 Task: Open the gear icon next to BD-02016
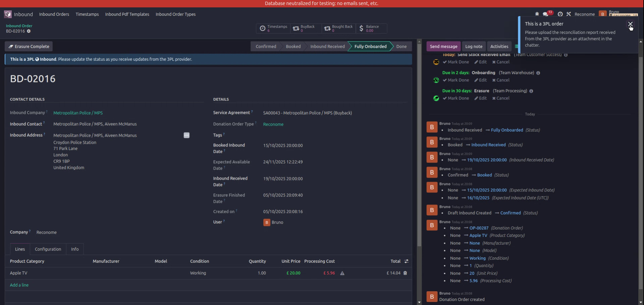point(29,31)
